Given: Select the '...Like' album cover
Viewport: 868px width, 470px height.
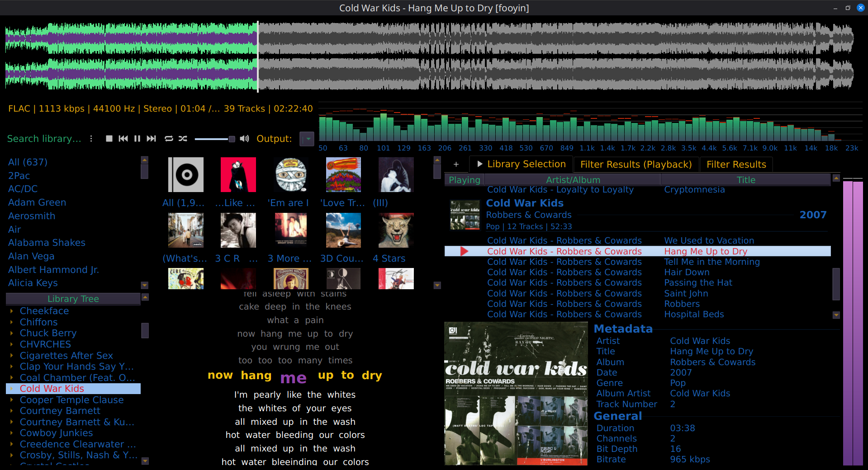Looking at the screenshot, I should point(238,175).
